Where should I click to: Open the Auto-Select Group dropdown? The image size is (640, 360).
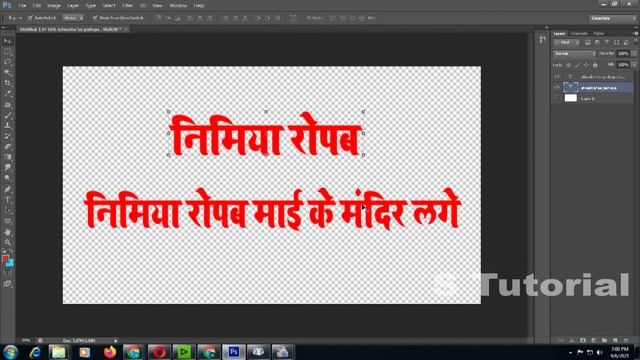pos(73,18)
